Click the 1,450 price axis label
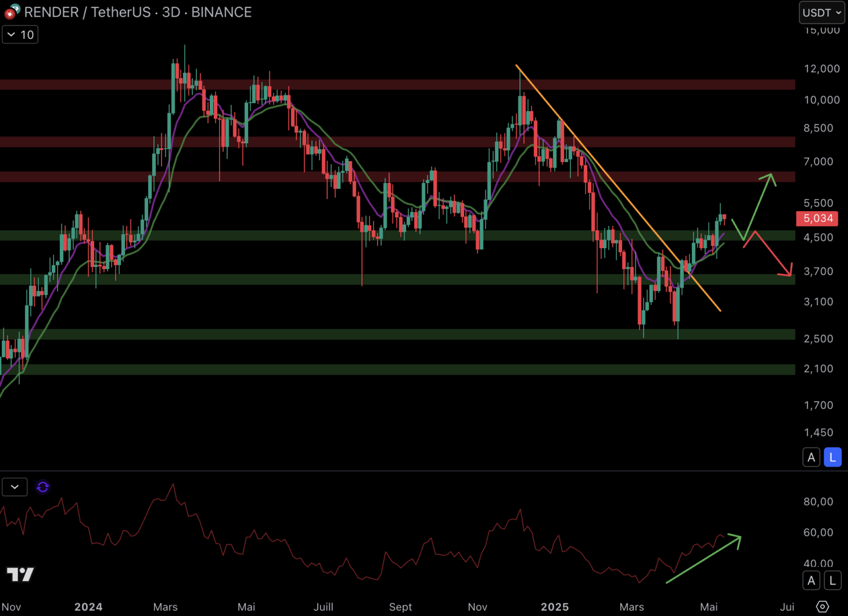The image size is (848, 616). click(x=818, y=433)
